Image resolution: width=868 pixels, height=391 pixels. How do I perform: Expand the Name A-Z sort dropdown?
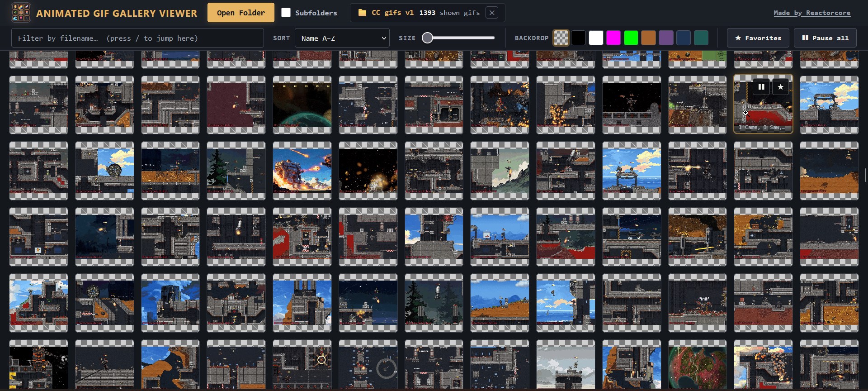pos(342,38)
